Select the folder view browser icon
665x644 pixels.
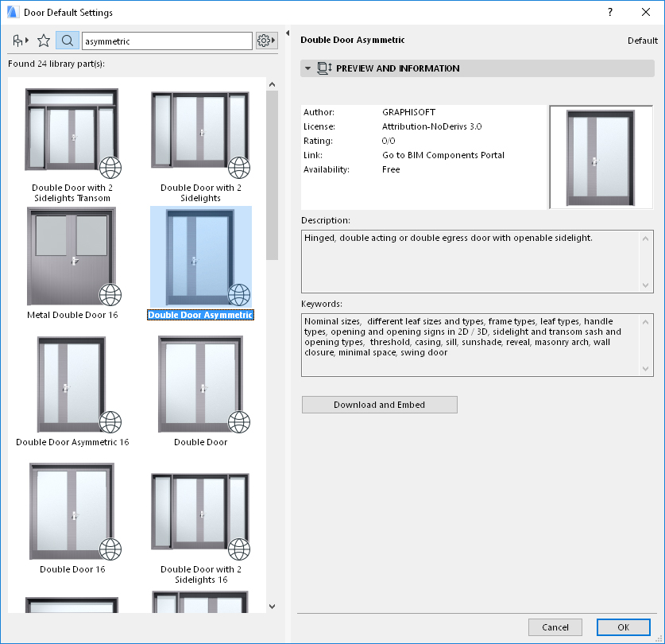pyautogui.click(x=17, y=40)
